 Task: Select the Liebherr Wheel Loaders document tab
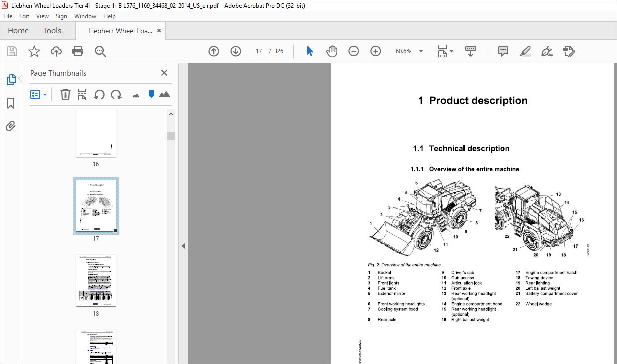pyautogui.click(x=120, y=31)
